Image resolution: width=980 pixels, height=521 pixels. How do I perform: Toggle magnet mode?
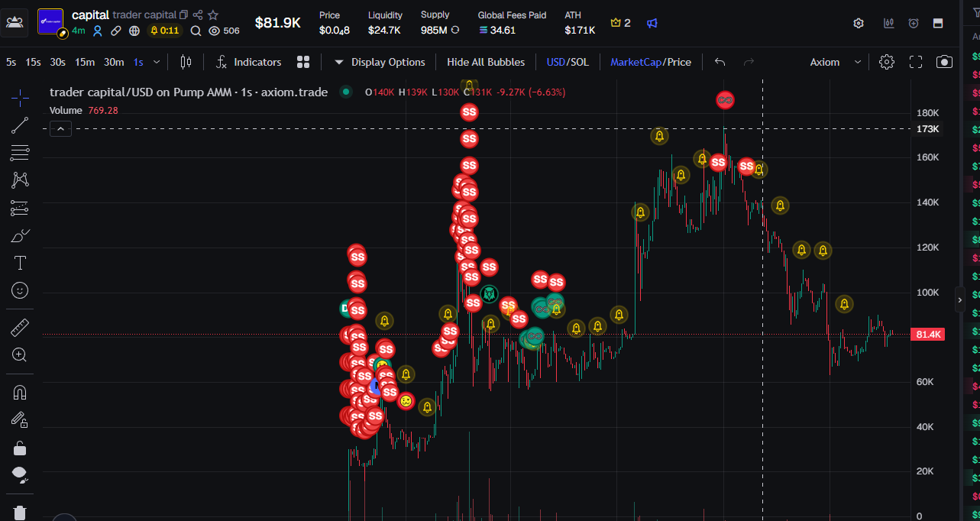click(x=20, y=393)
